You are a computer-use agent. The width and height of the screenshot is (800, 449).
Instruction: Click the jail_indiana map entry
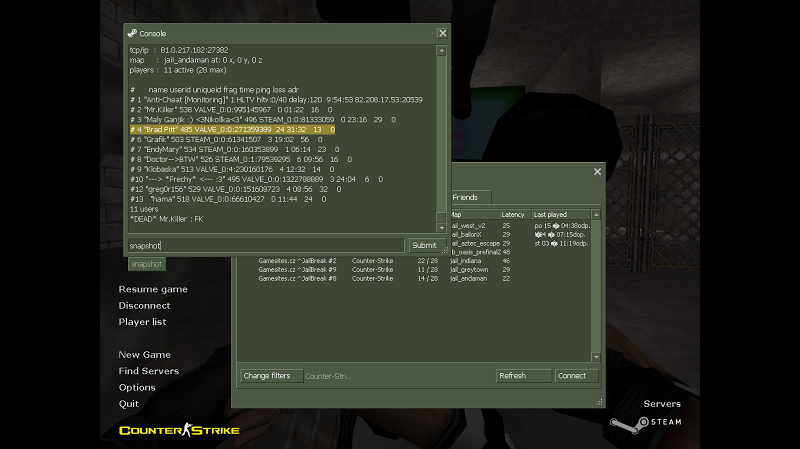pyautogui.click(x=466, y=261)
